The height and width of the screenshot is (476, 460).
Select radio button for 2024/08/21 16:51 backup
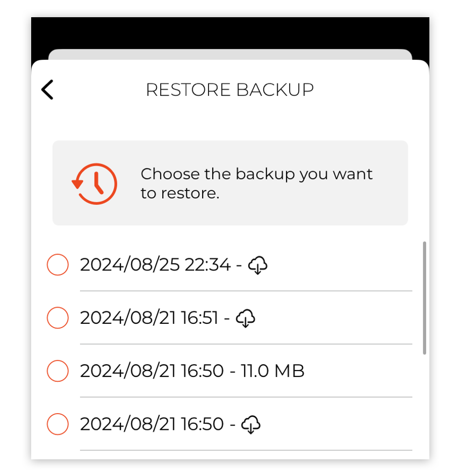tap(57, 318)
